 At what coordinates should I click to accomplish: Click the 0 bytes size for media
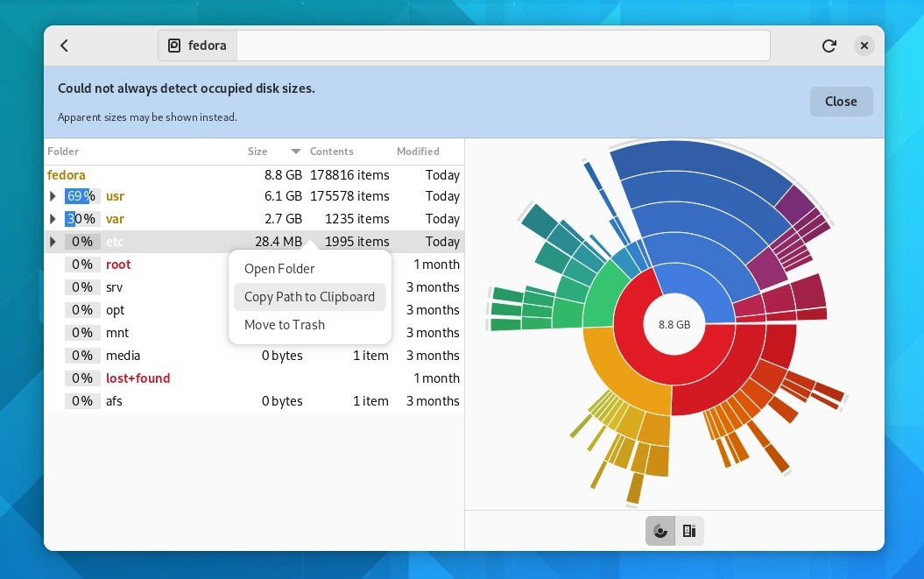[x=282, y=356]
